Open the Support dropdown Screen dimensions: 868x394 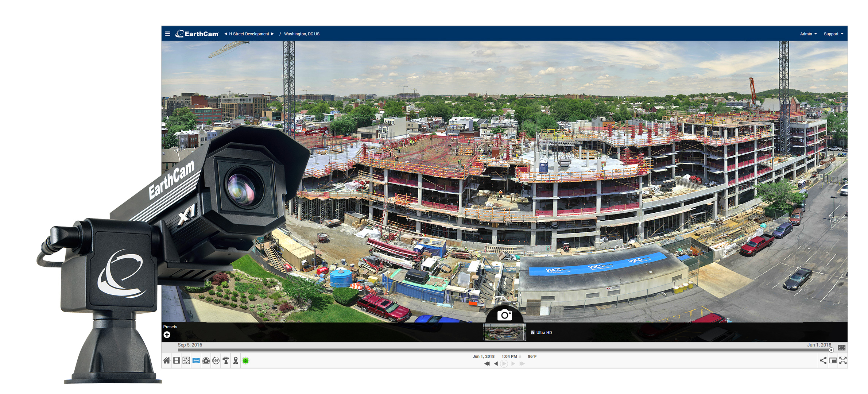pos(833,34)
